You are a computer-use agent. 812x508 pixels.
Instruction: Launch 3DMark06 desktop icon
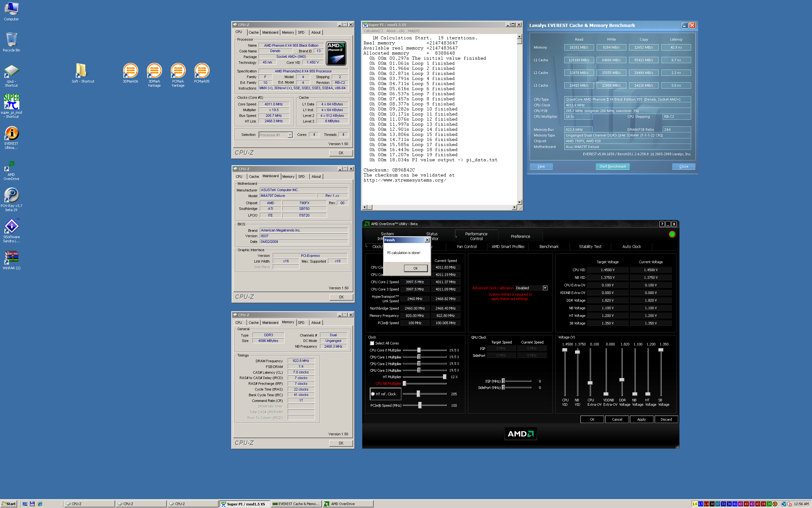[x=130, y=73]
